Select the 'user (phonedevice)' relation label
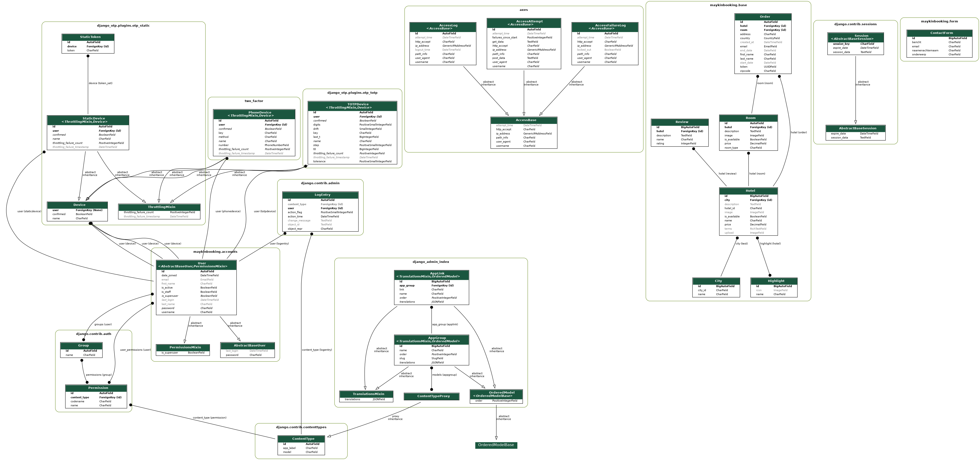Image resolution: width=980 pixels, height=460 pixels. pos(228,212)
